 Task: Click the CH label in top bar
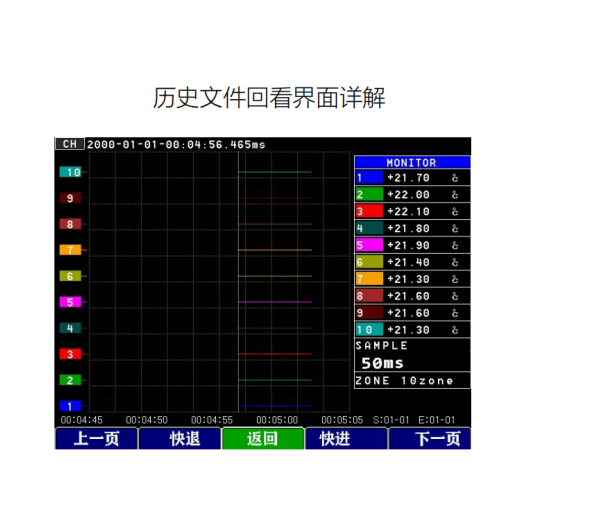[x=70, y=144]
